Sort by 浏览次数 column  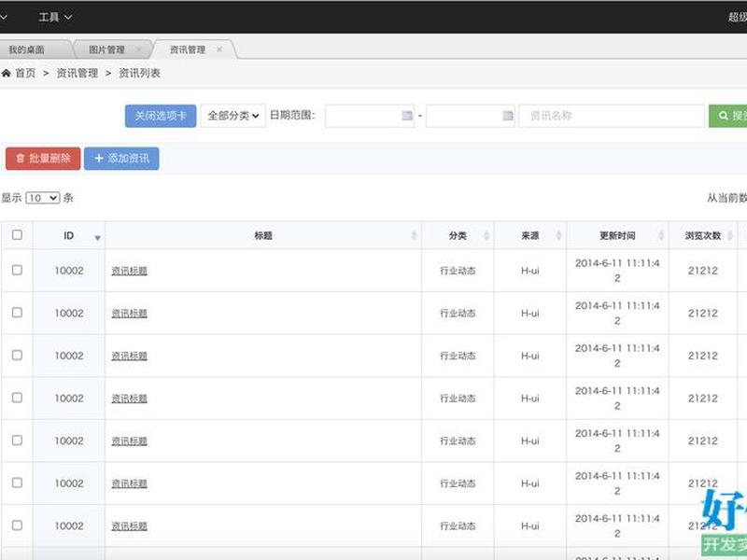[x=703, y=235]
